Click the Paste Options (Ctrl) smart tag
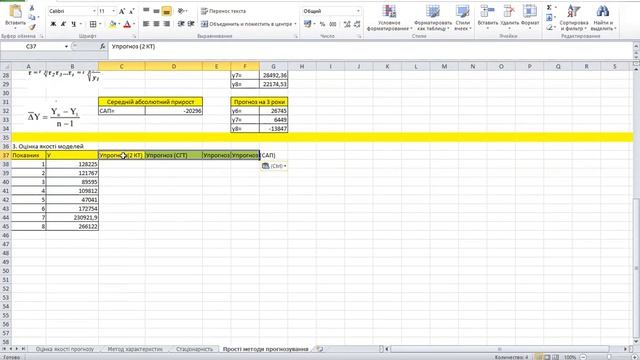 point(273,166)
